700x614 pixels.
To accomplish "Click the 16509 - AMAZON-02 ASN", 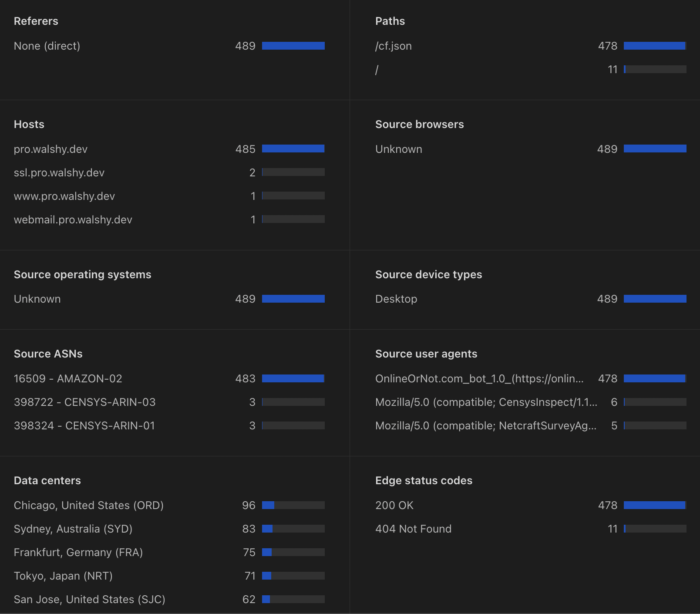I will tap(68, 379).
